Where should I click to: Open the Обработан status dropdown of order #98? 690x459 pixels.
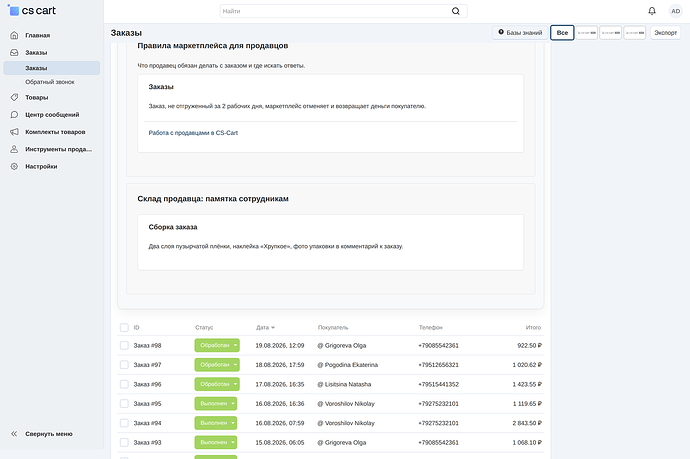click(217, 345)
